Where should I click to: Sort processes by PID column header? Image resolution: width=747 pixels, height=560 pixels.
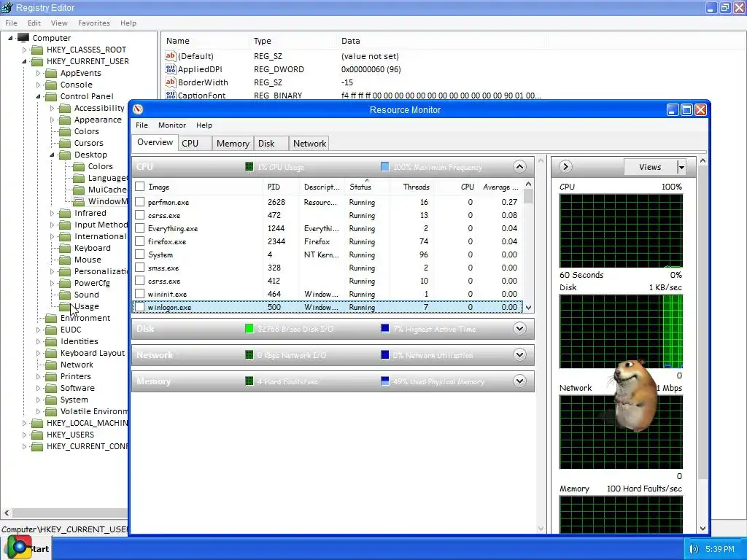[281, 187]
